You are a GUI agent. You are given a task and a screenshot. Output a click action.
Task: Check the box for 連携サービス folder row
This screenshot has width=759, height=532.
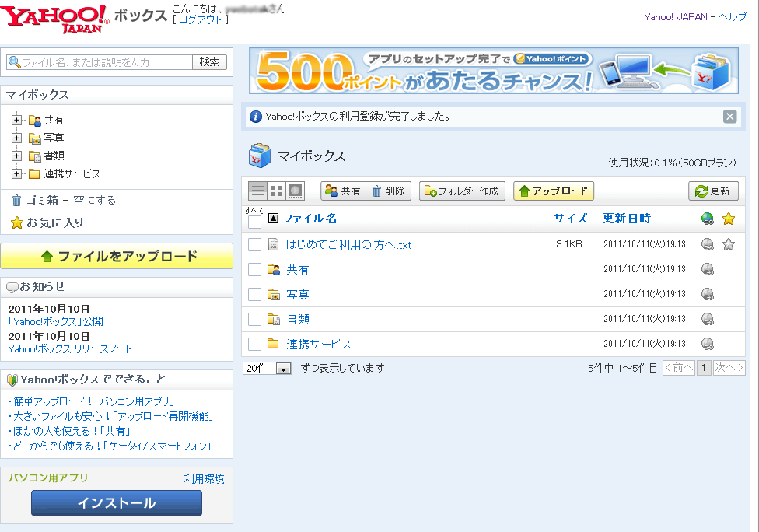(x=254, y=345)
